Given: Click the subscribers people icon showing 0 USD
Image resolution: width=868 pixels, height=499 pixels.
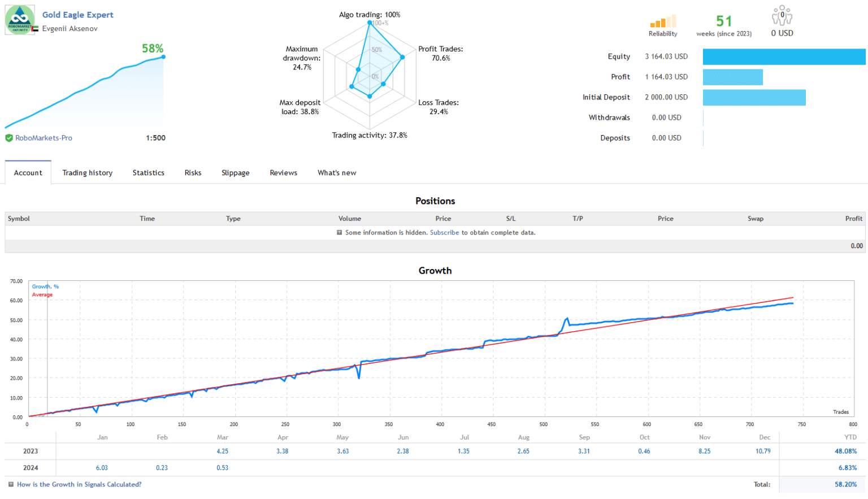Looking at the screenshot, I should (782, 14).
